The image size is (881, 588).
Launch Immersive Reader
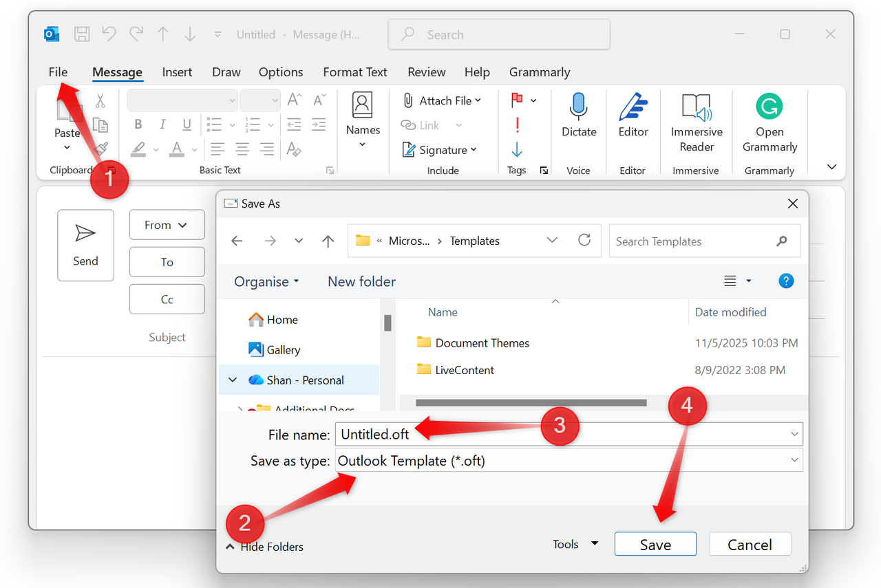696,124
